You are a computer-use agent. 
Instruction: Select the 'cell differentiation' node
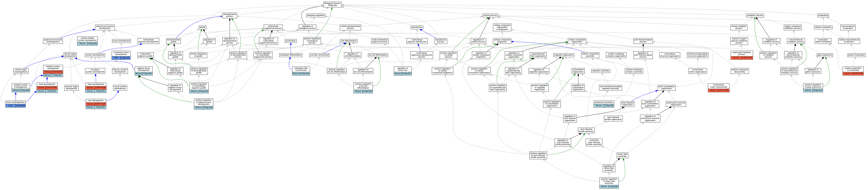(348, 41)
